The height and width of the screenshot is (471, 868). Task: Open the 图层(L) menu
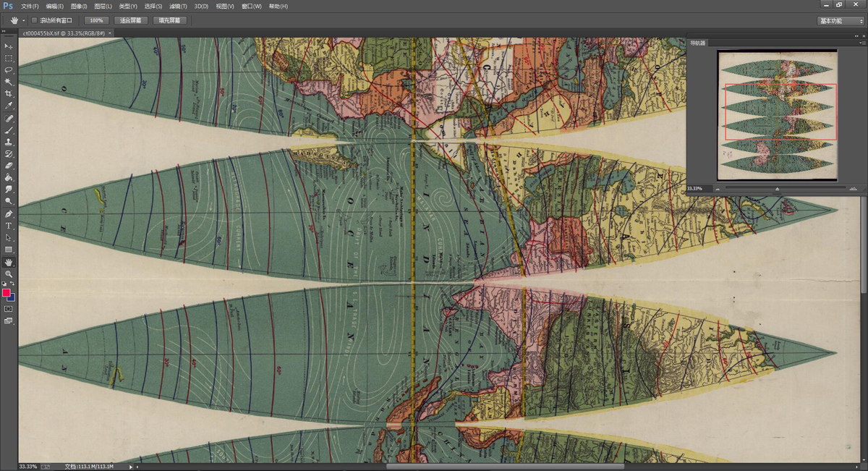click(103, 7)
